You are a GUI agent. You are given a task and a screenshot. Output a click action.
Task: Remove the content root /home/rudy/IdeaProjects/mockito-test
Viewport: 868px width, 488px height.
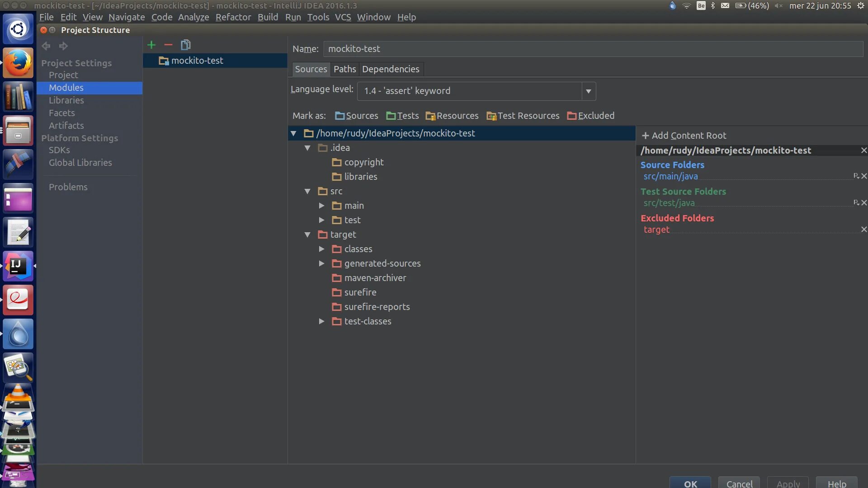coord(863,150)
